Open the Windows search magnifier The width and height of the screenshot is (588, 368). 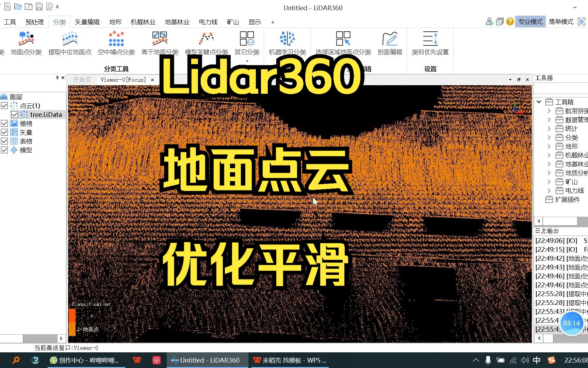[x=16, y=360]
